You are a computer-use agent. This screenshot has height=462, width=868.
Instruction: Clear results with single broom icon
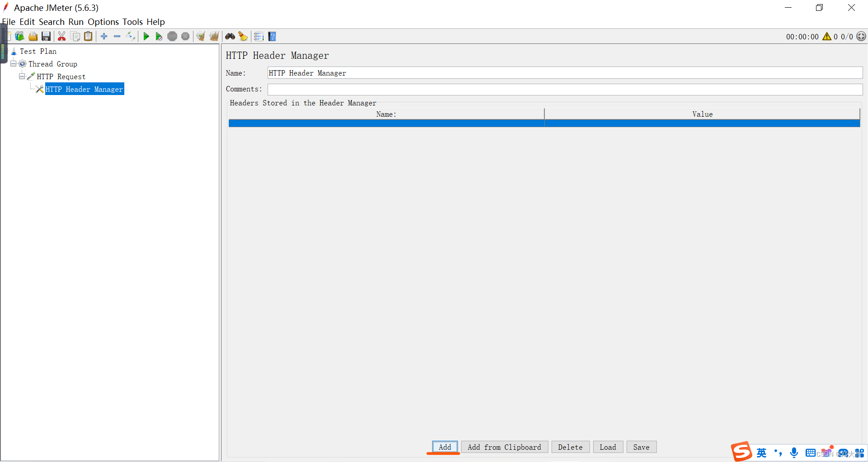pyautogui.click(x=201, y=36)
